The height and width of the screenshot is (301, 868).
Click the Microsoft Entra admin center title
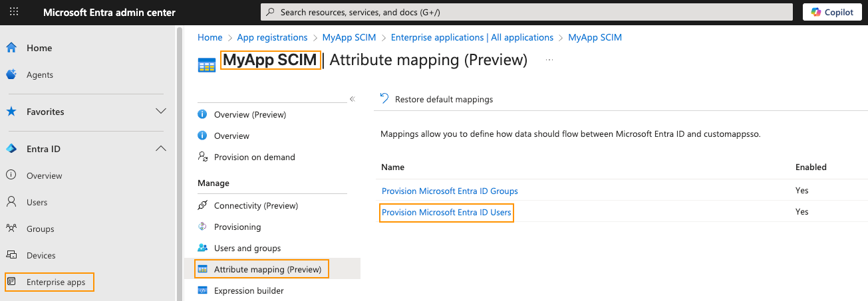(110, 13)
